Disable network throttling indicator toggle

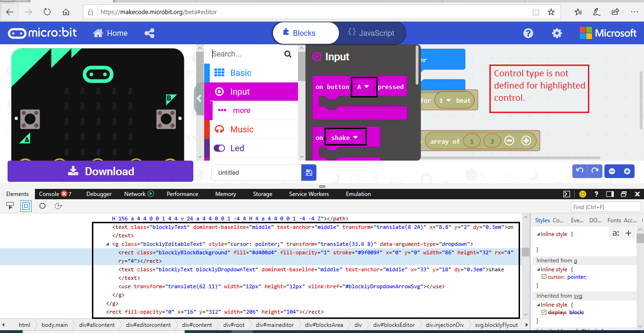point(152,194)
